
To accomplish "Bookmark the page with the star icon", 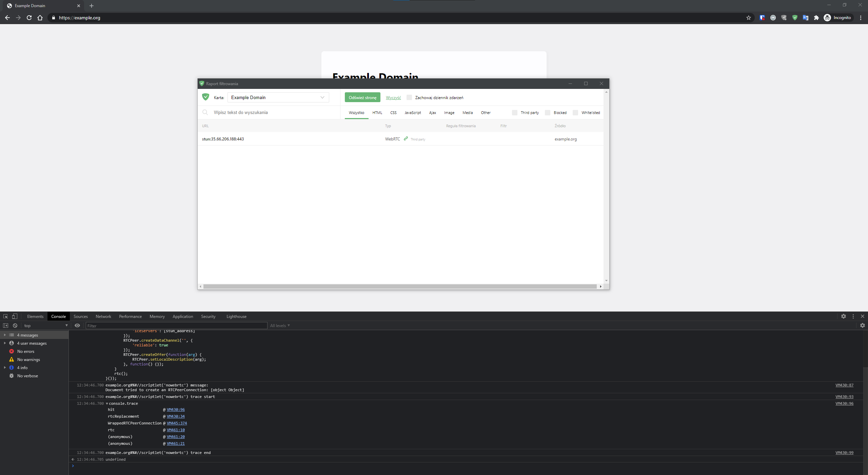I will [x=749, y=18].
